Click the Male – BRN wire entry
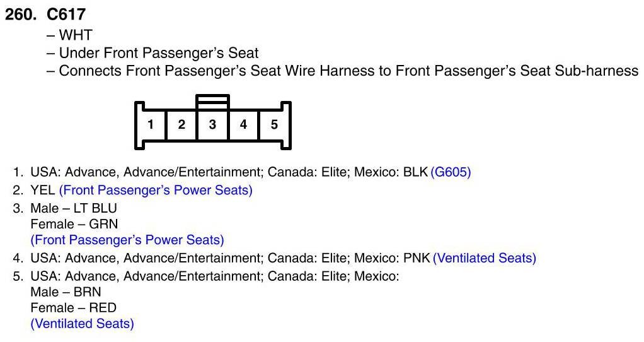Viewport: 644px width, 342px height. pos(66,292)
